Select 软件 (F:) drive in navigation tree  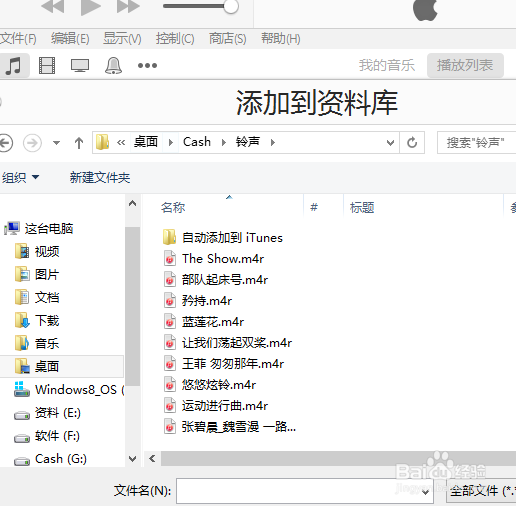click(47, 436)
